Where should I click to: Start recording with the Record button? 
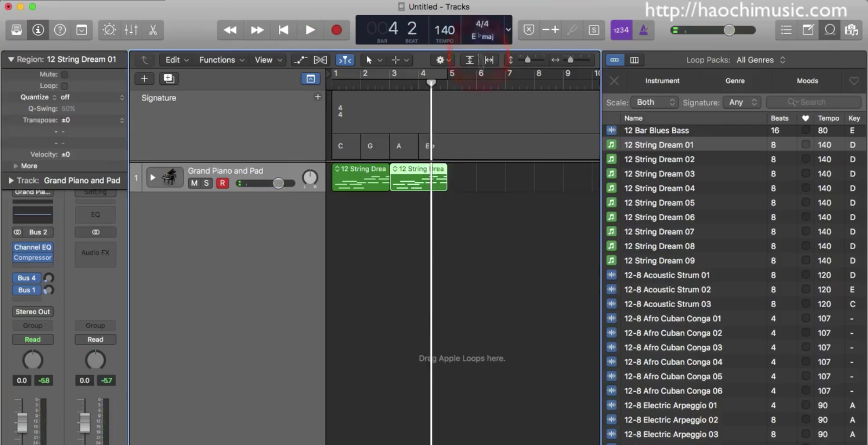coord(336,30)
